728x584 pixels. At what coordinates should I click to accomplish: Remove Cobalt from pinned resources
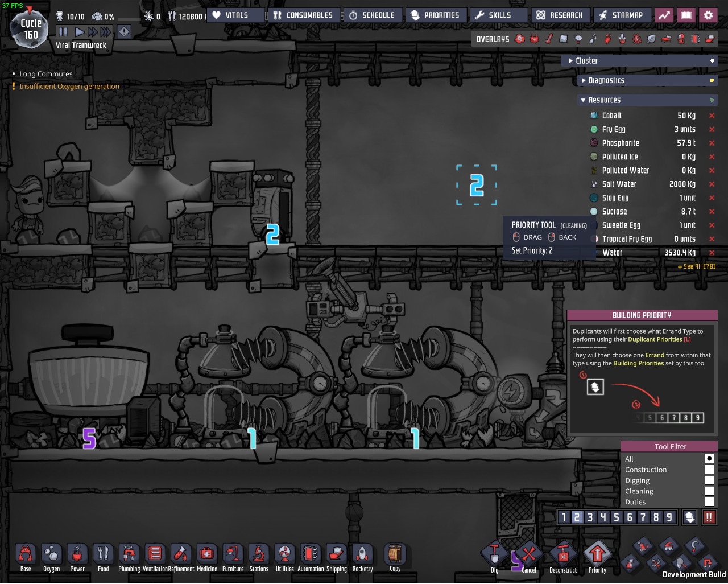(712, 116)
